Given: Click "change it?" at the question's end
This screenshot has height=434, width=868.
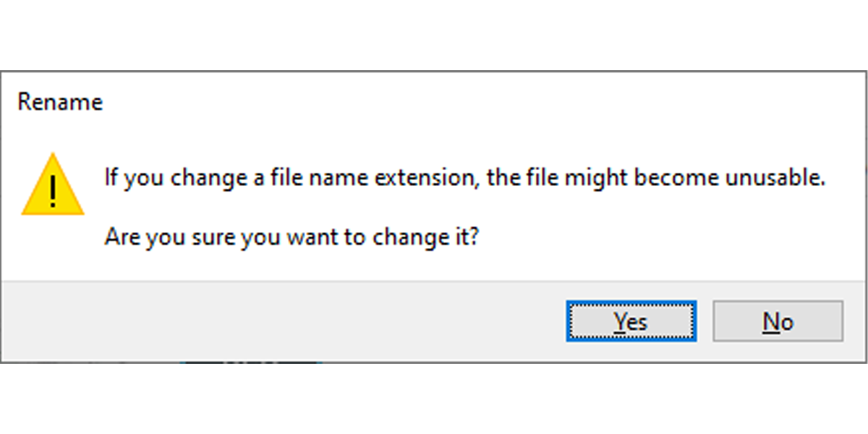Looking at the screenshot, I should (x=426, y=237).
